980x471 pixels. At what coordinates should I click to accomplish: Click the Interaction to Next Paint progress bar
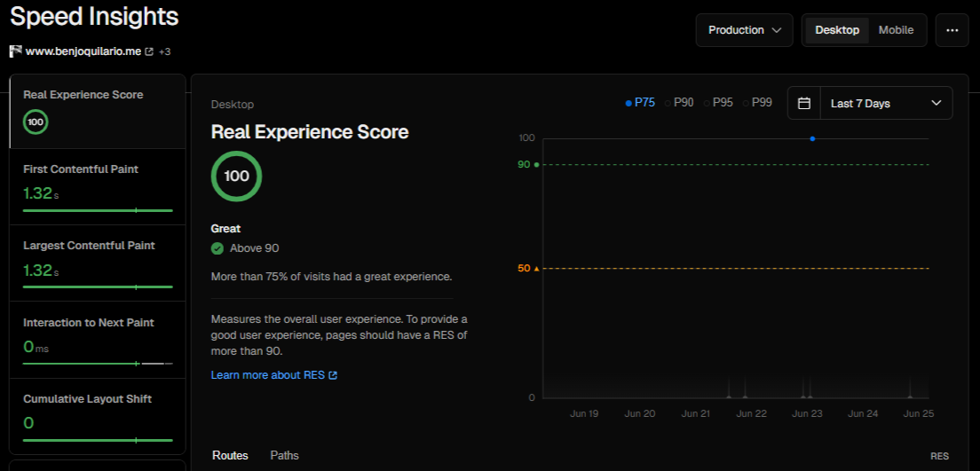pos(98,364)
